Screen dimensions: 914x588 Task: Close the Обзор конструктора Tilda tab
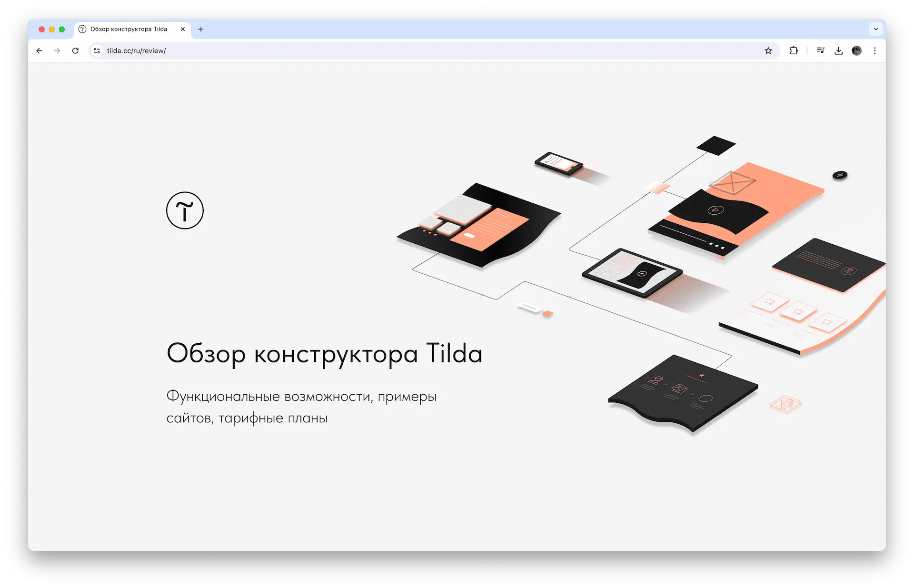(183, 29)
